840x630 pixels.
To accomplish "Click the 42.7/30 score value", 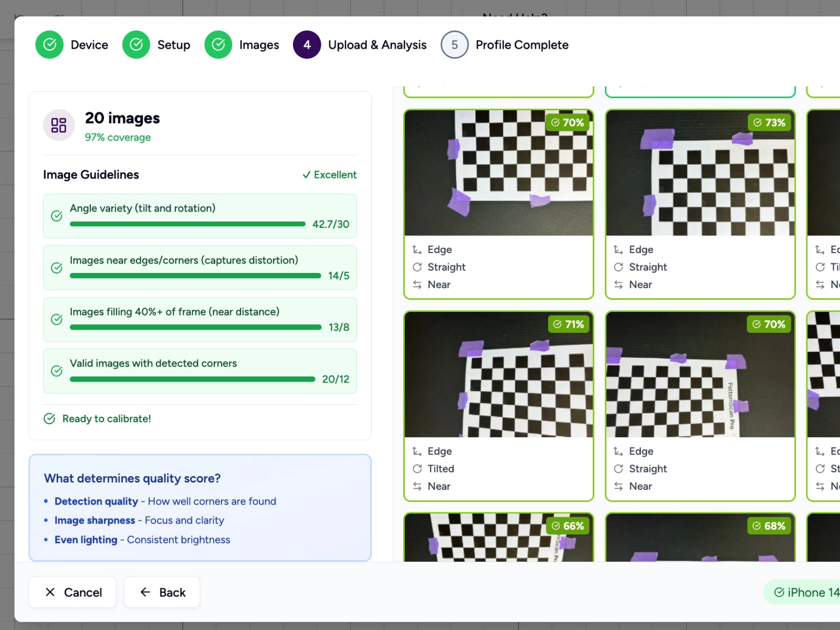I will click(x=331, y=224).
